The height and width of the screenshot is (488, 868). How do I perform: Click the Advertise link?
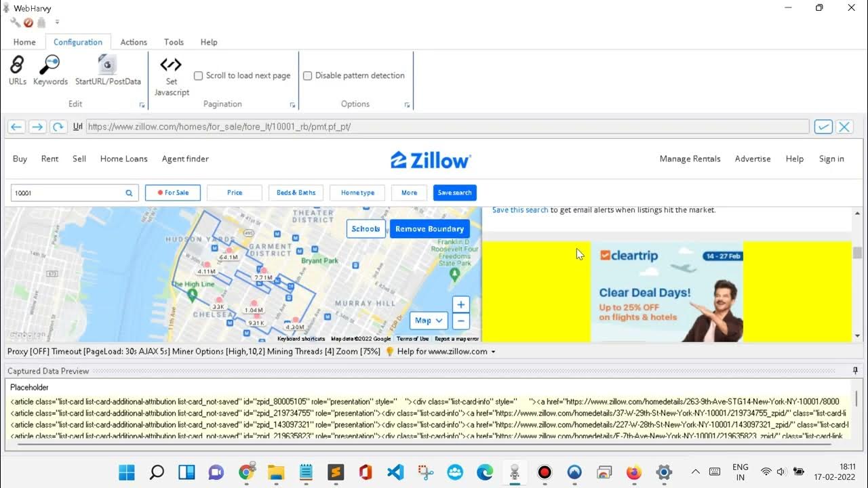[x=753, y=159]
